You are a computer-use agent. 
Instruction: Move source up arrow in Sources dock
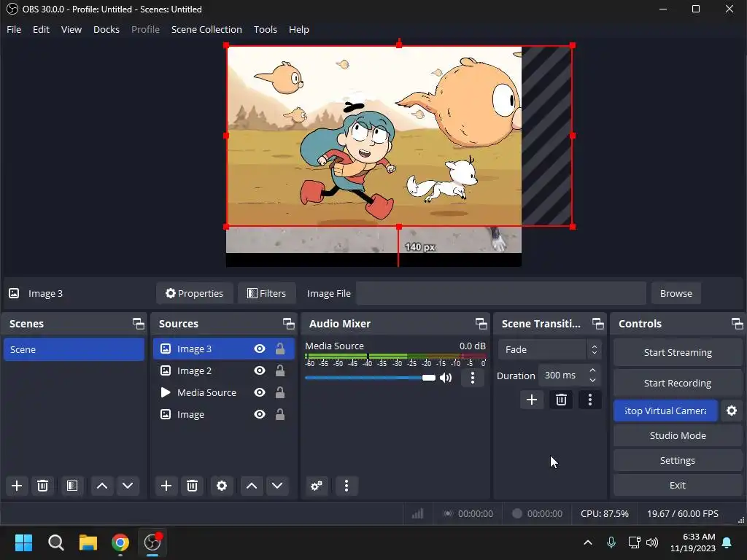[252, 486]
